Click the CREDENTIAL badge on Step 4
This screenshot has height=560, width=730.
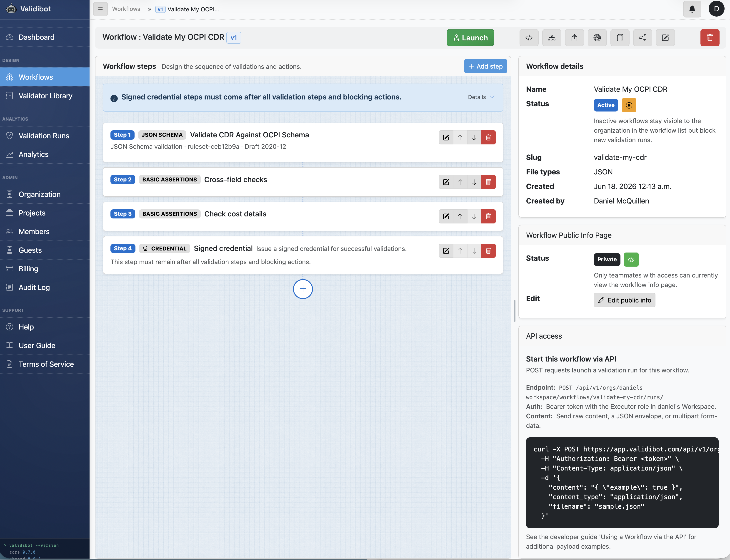click(165, 249)
